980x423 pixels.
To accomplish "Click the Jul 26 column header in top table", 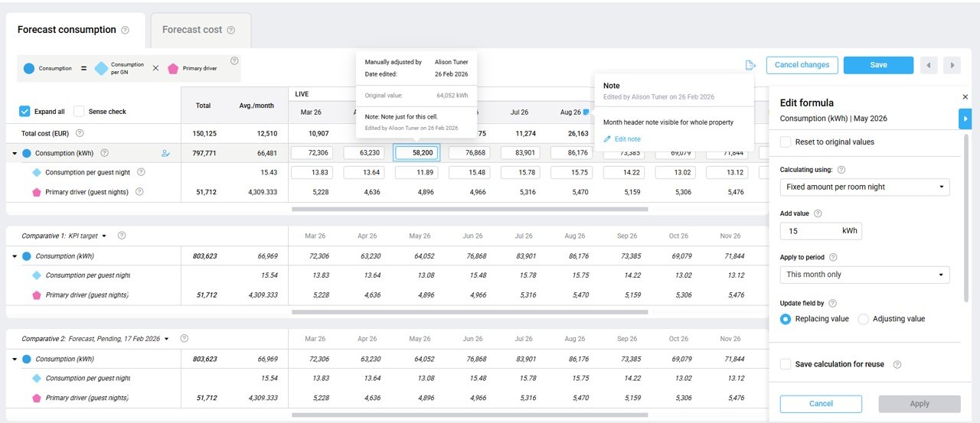I will coord(519,112).
